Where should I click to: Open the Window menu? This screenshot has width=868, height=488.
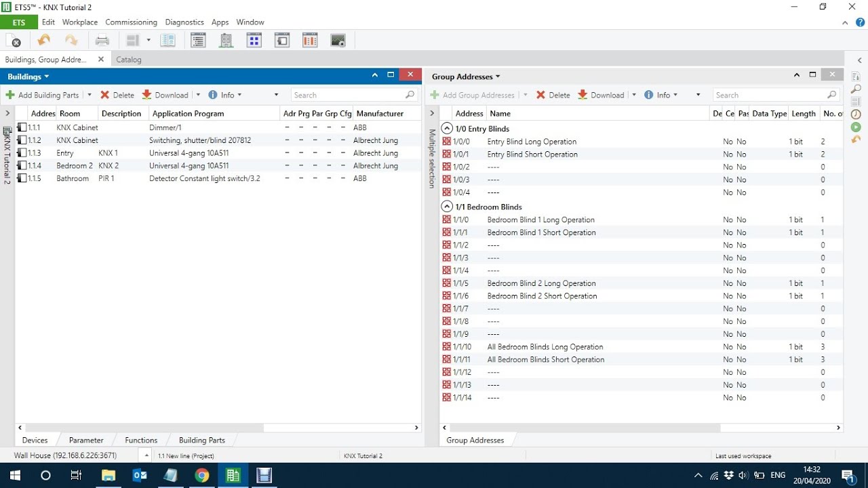point(250,22)
